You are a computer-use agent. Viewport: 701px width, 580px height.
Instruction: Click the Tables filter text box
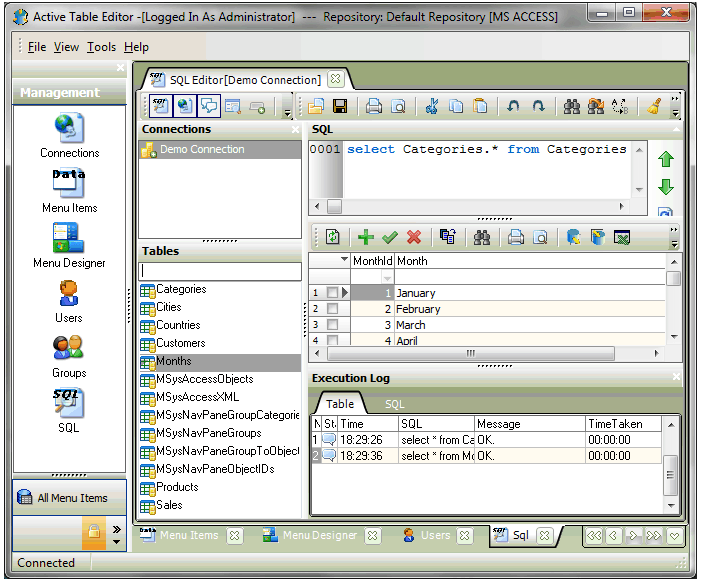pyautogui.click(x=220, y=271)
